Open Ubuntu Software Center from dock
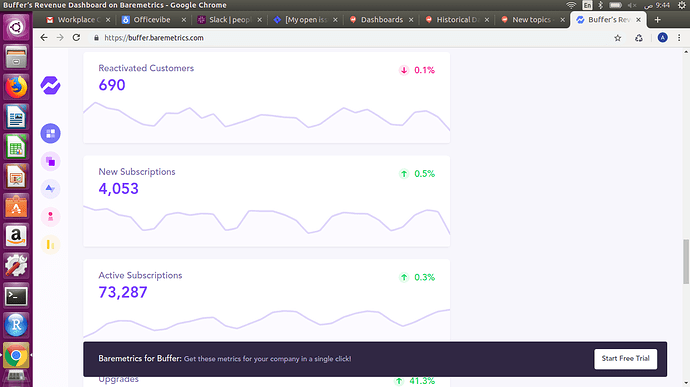Image resolution: width=690 pixels, height=387 pixels. 16,206
